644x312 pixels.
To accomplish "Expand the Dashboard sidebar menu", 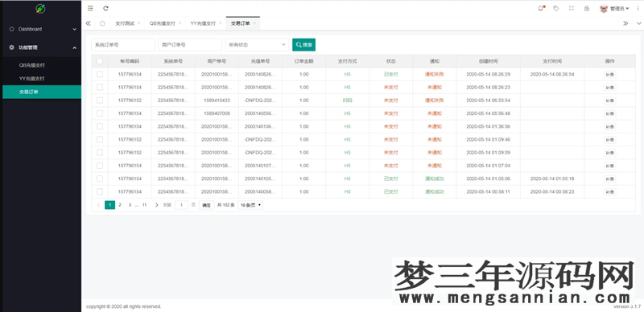I will click(x=41, y=29).
